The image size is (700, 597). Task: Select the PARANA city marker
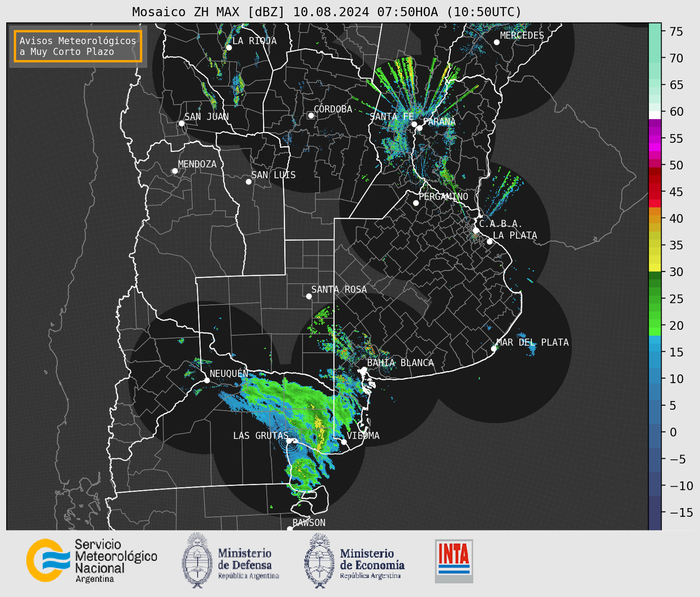coord(420,128)
